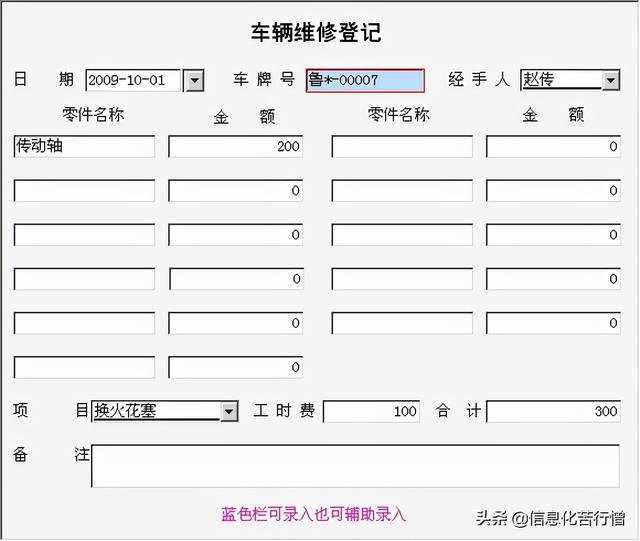Click the second-row right 金额 field

coord(553,191)
